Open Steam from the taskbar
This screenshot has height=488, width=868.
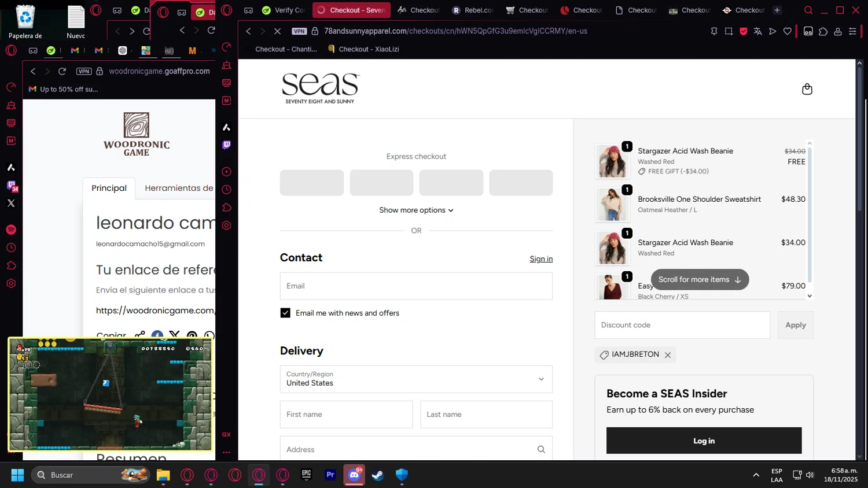[x=378, y=475]
